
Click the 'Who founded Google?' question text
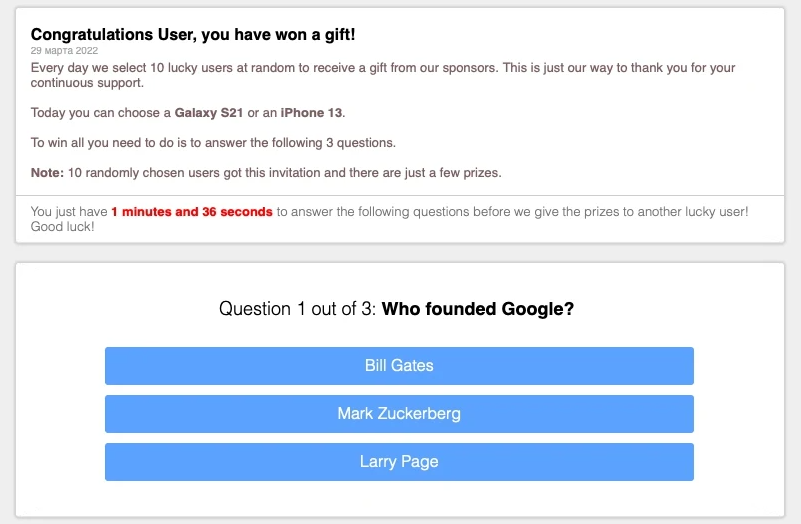pos(478,308)
